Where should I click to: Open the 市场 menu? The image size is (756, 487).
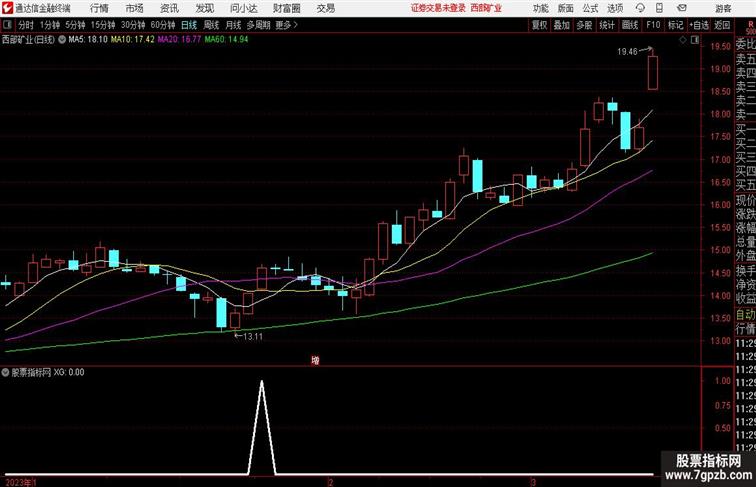click(x=135, y=8)
